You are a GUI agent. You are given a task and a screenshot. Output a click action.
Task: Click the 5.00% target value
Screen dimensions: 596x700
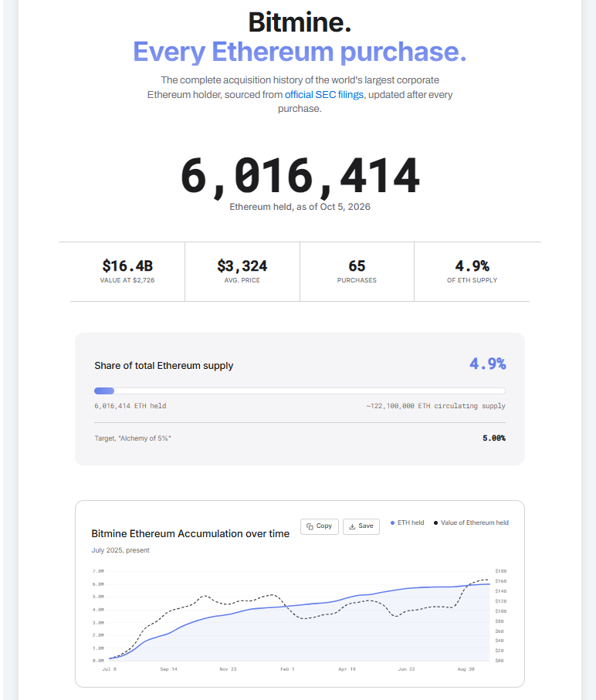(x=494, y=438)
